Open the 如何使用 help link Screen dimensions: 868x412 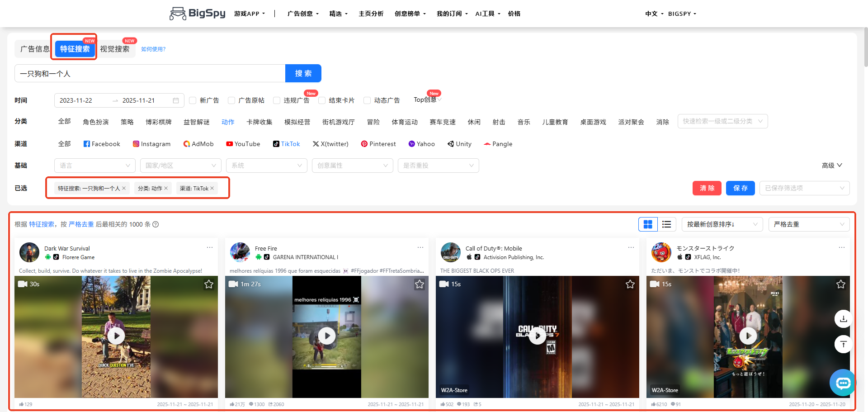(x=154, y=49)
